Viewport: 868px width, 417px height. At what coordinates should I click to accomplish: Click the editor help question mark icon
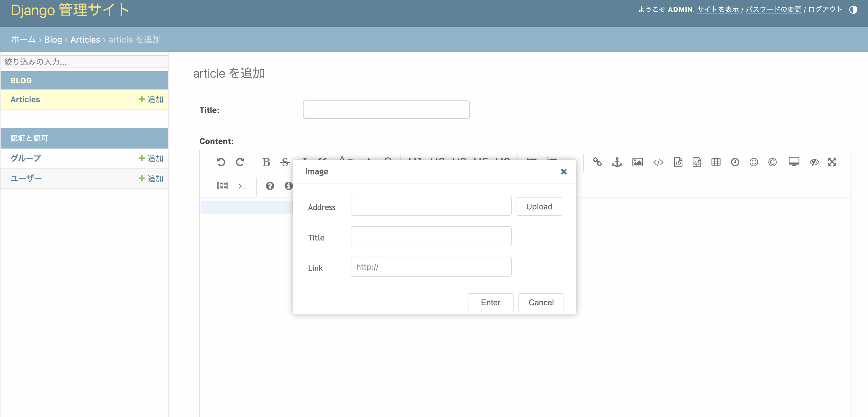point(269,186)
